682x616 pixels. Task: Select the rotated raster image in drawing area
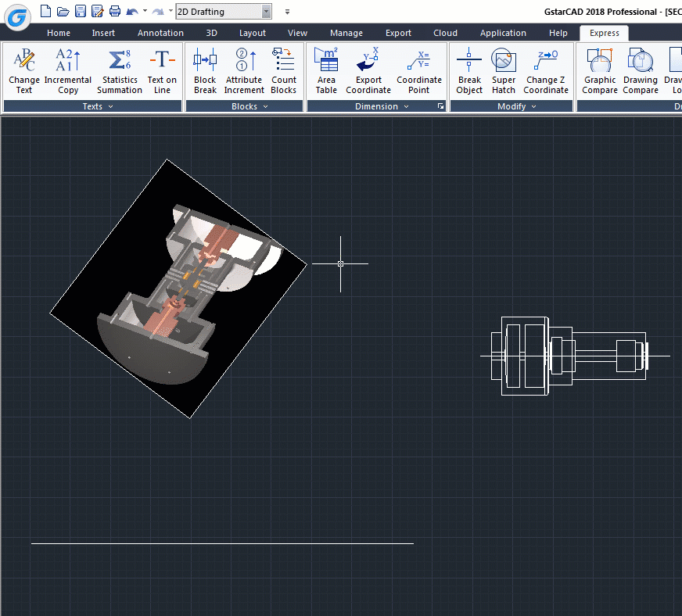point(180,285)
